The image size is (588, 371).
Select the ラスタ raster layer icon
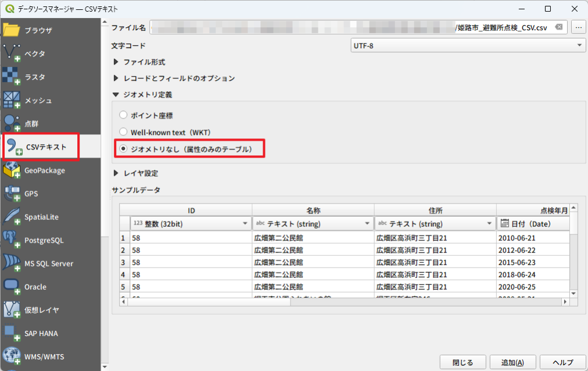point(12,77)
